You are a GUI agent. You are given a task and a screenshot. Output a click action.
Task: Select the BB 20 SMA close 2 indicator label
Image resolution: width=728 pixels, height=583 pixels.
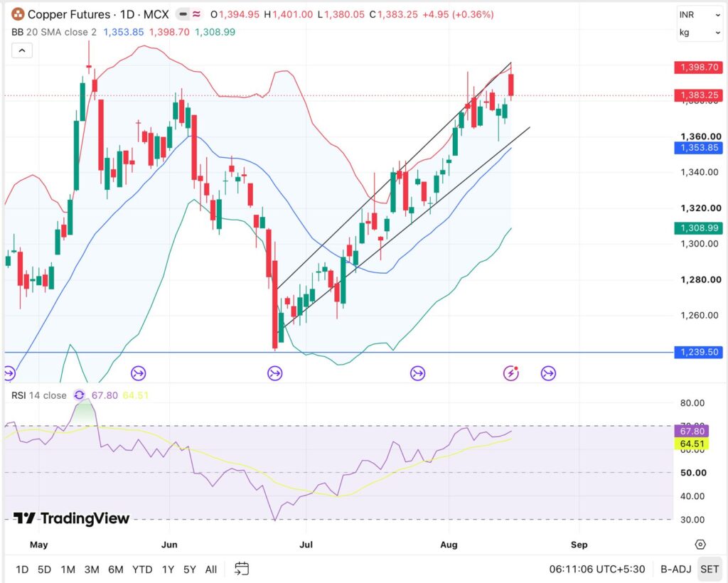(54, 32)
